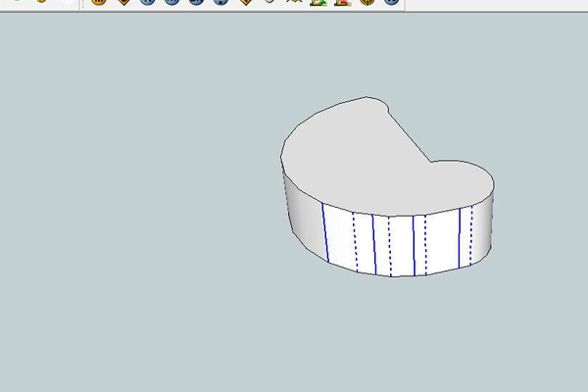
Task: Click the red-based picture icon in toolbar
Action: [x=342, y=3]
